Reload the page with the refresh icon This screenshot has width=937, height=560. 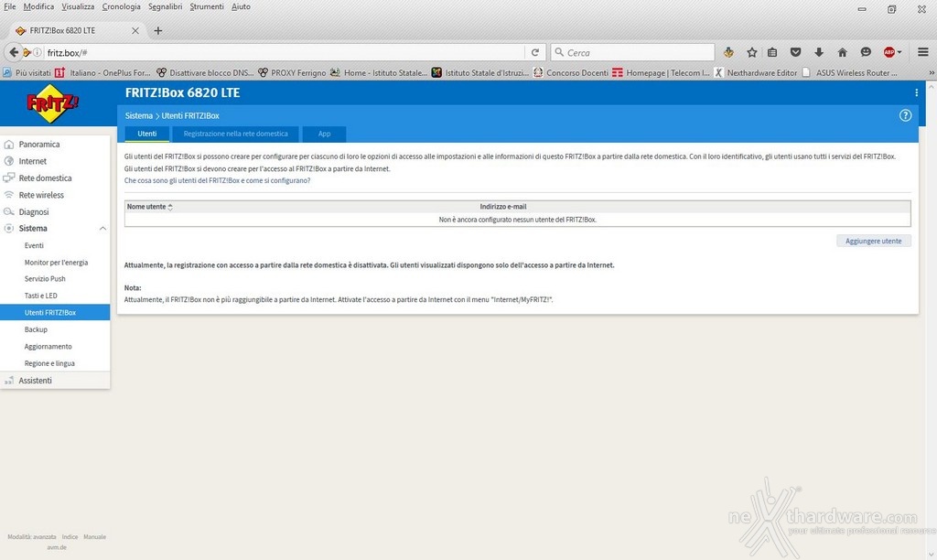coord(534,52)
